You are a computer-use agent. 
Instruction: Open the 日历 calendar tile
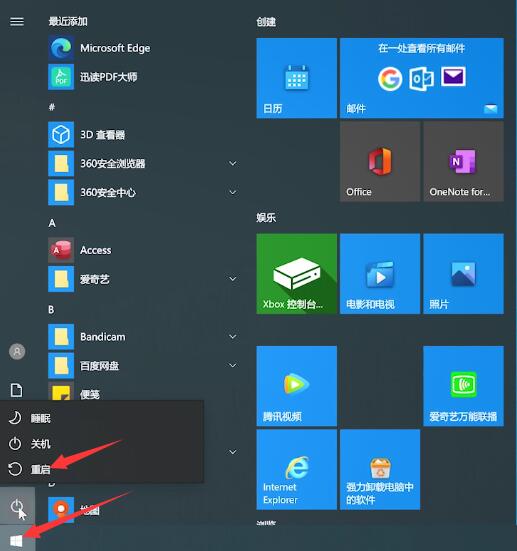(296, 78)
